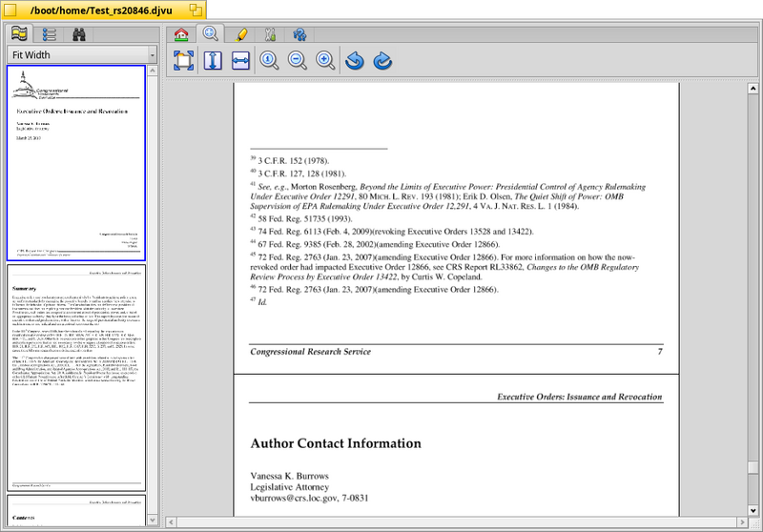This screenshot has height=532, width=763.
Task: Click horizontal scroll right arrow
Action: 742,522
